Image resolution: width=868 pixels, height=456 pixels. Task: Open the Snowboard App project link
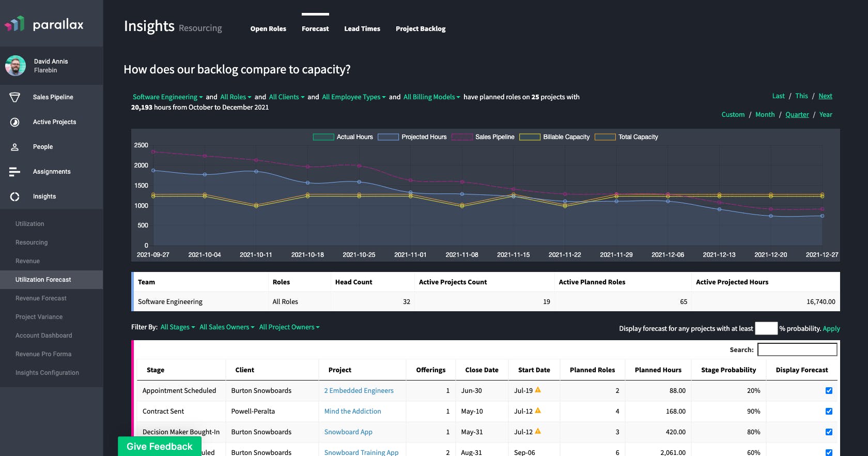(348, 432)
